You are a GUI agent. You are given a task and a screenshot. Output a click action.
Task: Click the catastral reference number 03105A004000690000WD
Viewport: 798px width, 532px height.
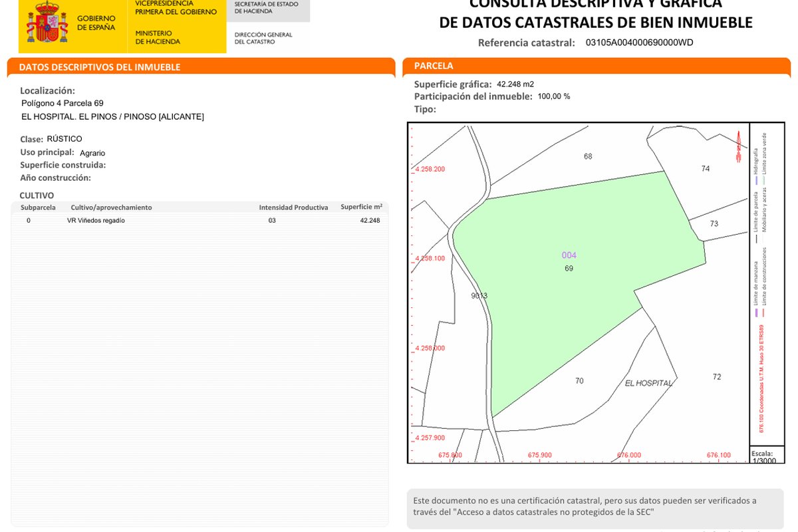coord(639,43)
